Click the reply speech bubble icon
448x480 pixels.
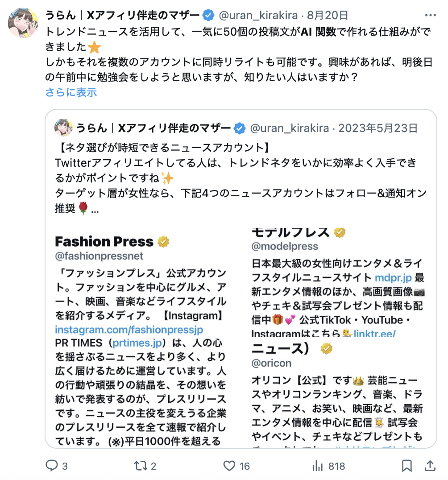[52, 466]
